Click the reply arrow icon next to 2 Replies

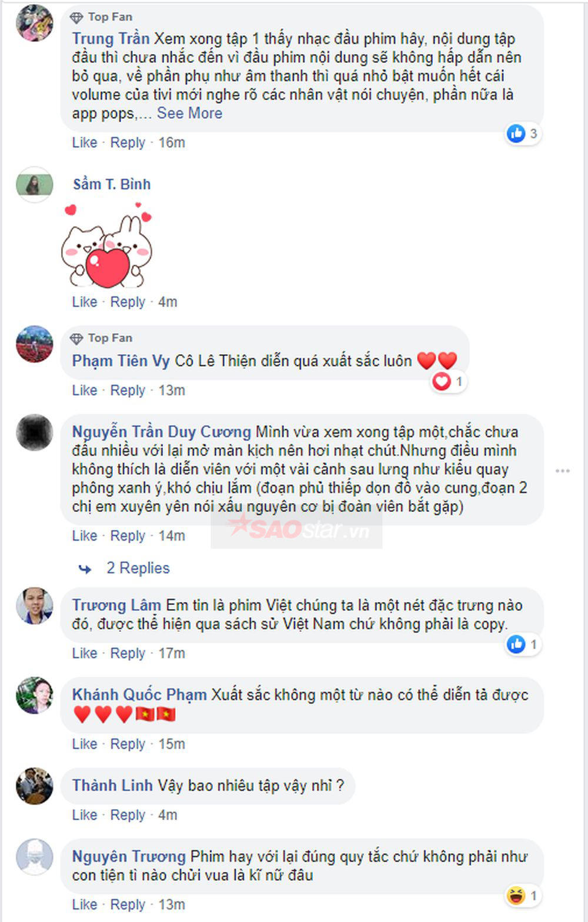point(85,568)
